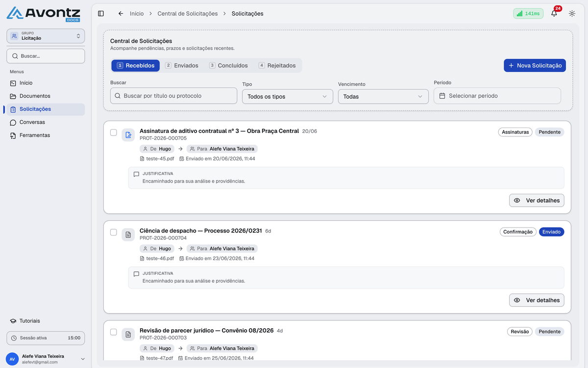
Task: Click the Revisão tag badge
Action: (x=520, y=331)
